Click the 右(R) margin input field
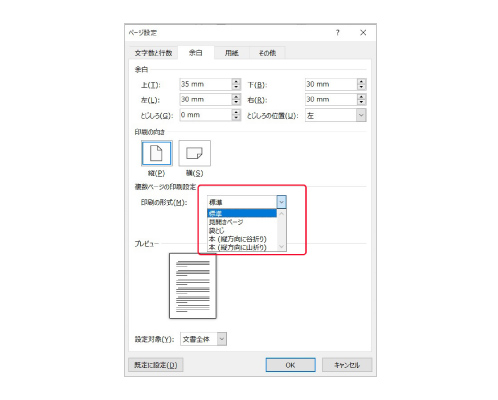 point(331,99)
